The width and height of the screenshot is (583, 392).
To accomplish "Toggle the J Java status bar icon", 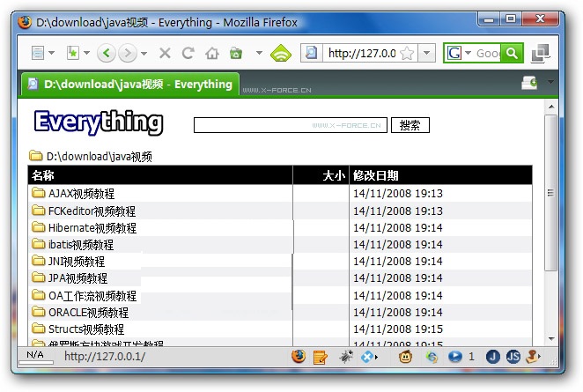I will pos(492,357).
